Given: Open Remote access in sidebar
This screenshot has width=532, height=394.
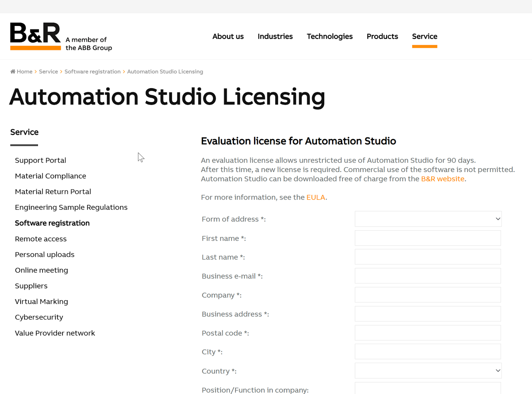Looking at the screenshot, I should click(x=41, y=239).
